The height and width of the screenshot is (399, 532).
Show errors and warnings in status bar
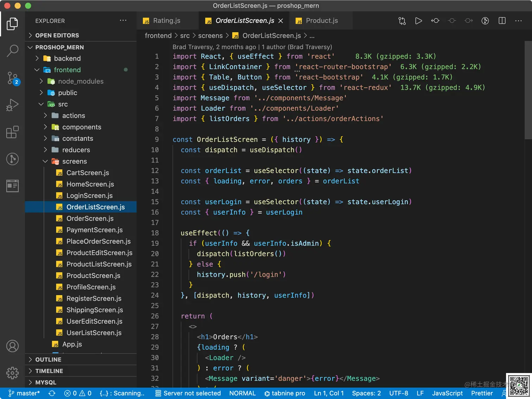click(78, 393)
